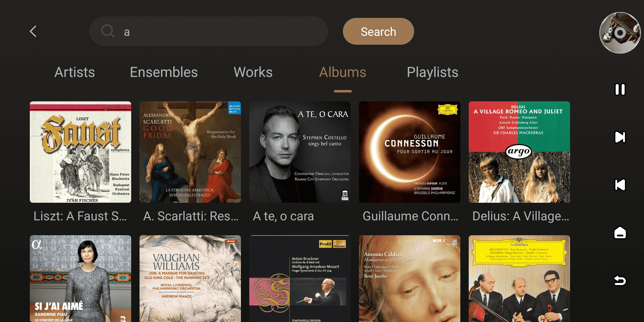Image resolution: width=644 pixels, height=322 pixels.
Task: Open the Liszt Faust Symphony album
Action: (x=80, y=152)
